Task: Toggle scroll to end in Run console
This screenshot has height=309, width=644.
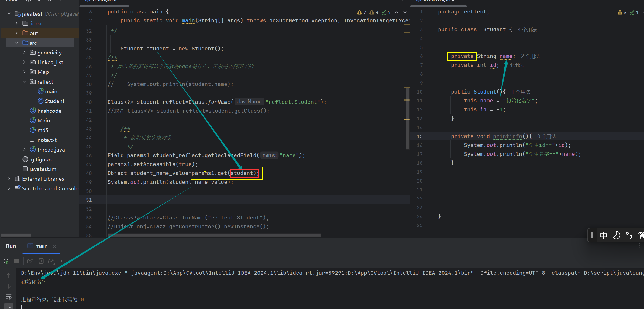Action: click(9, 306)
